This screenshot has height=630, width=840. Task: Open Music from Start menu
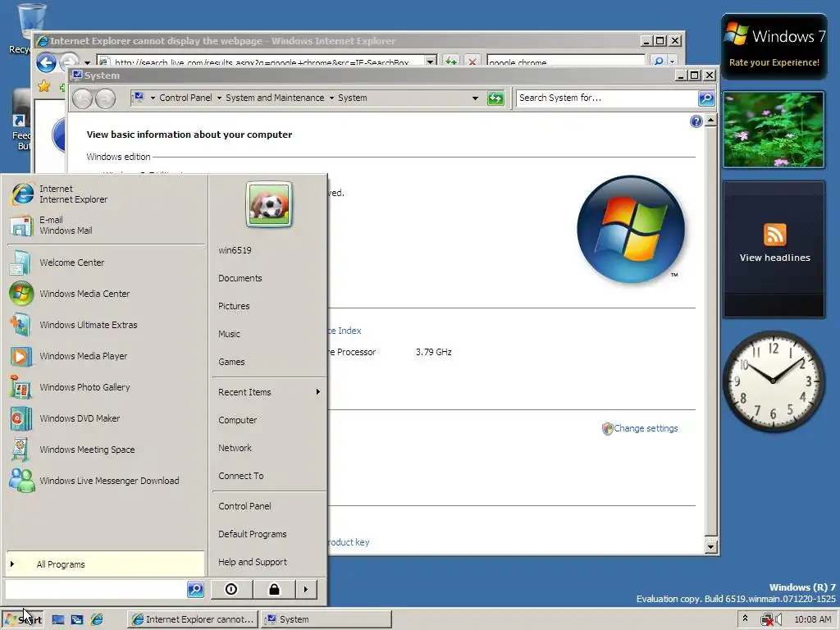tap(269, 334)
